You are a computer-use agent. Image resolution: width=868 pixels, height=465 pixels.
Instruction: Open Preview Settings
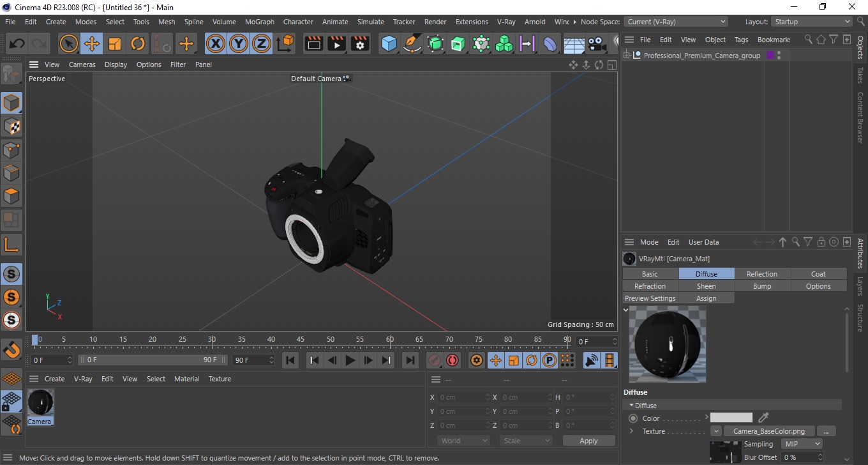(x=650, y=298)
